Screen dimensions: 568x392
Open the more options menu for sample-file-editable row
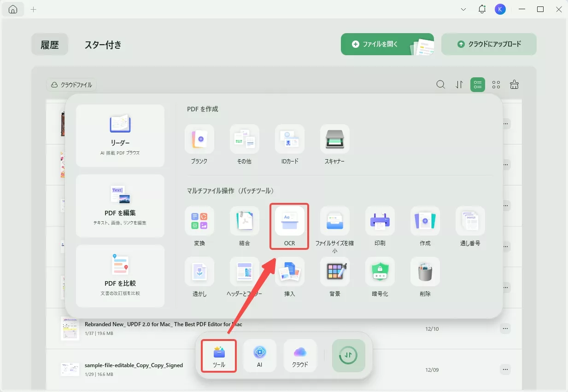click(x=505, y=369)
